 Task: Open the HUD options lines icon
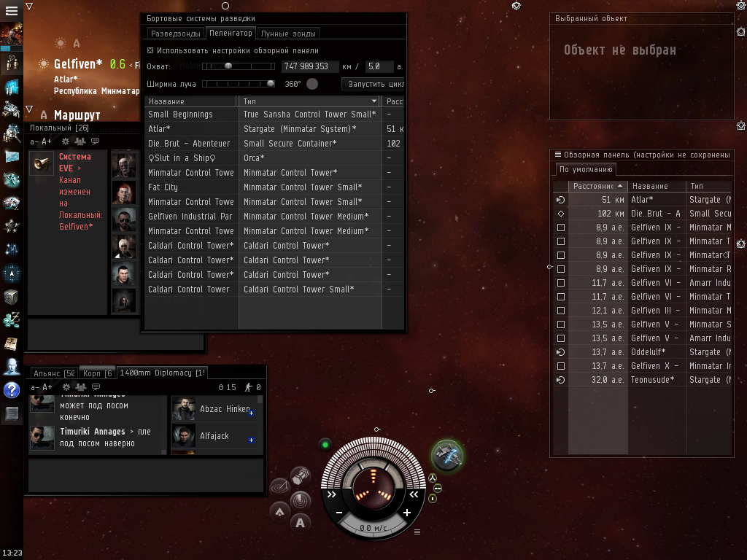[x=417, y=532]
